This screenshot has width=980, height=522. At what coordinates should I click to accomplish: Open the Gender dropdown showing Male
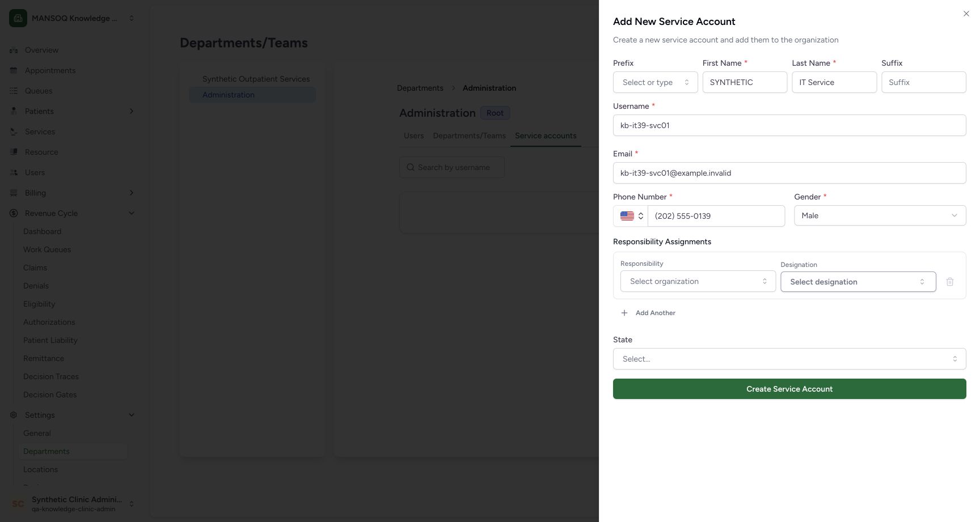[x=880, y=215]
